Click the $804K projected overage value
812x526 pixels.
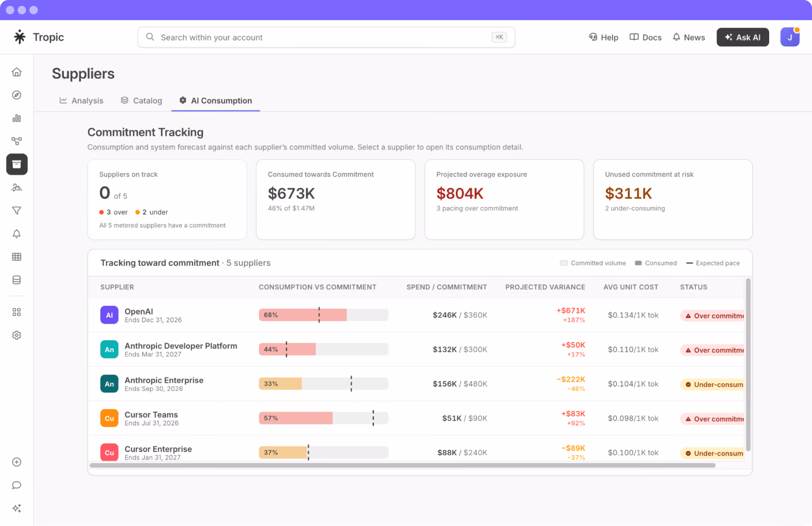pos(460,194)
